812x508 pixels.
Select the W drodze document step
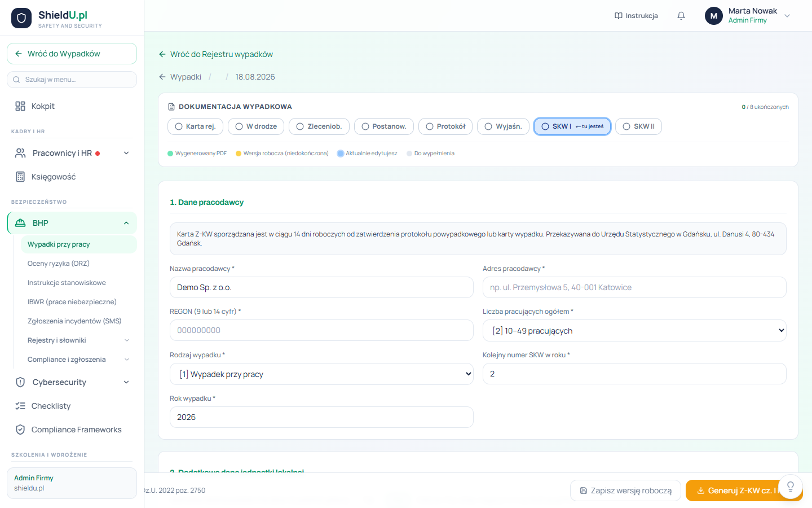tap(256, 126)
